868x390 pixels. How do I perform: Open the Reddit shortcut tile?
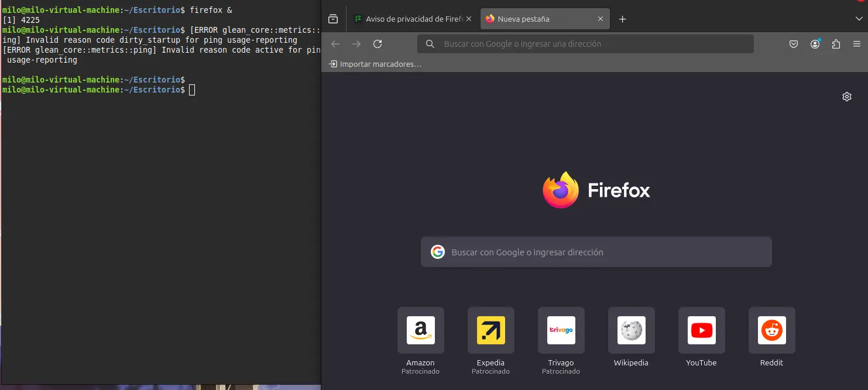click(x=771, y=330)
